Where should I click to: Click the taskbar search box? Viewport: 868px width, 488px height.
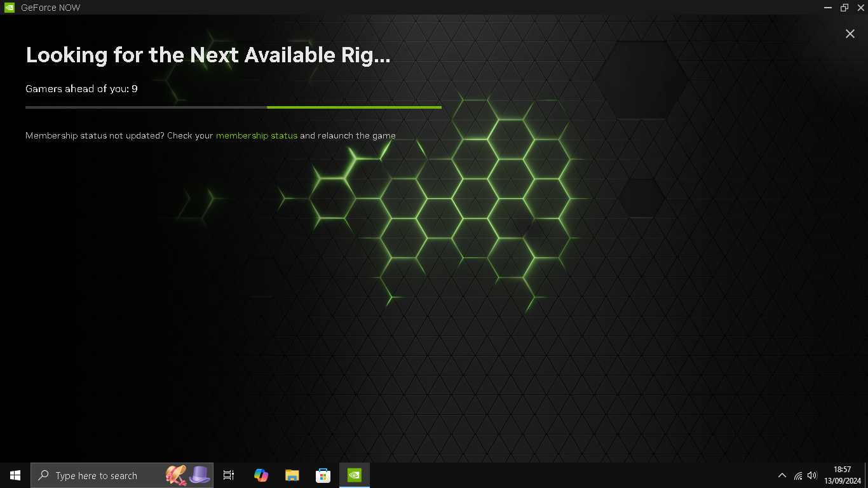(x=122, y=475)
